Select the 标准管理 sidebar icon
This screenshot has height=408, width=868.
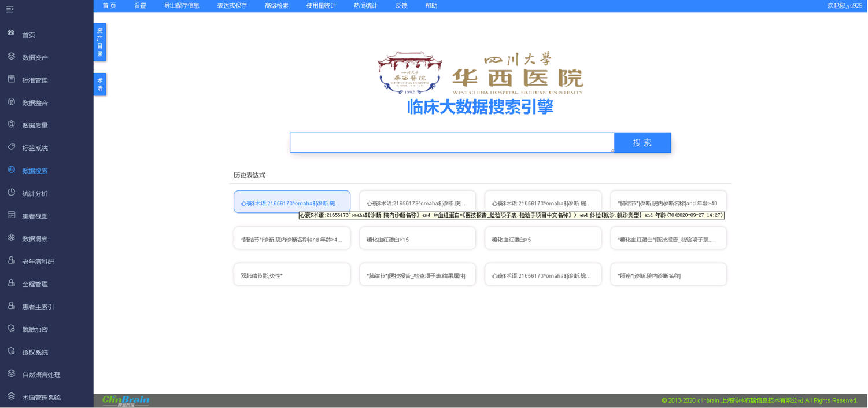pos(11,79)
